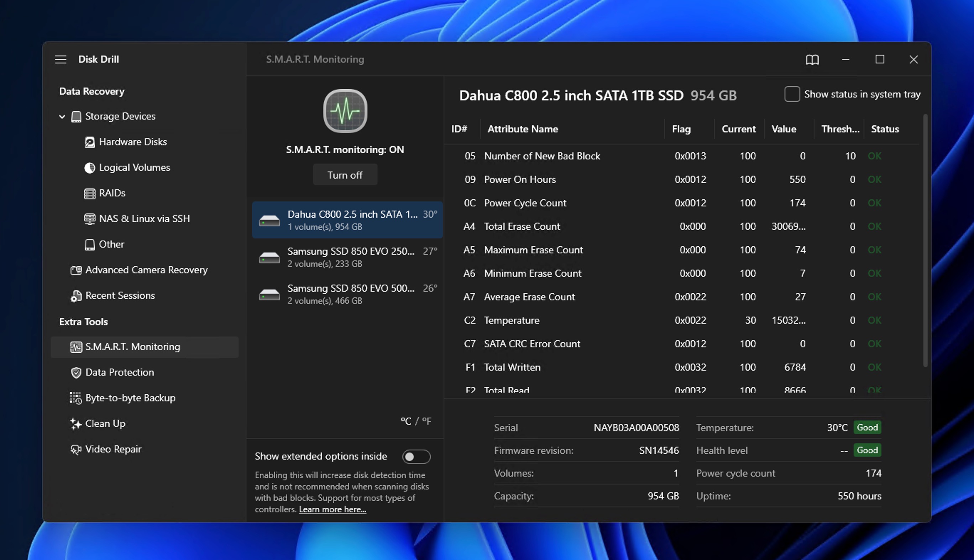Viewport: 974px width, 560px height.
Task: Click the Byte-to-byte Backup icon
Action: point(76,398)
